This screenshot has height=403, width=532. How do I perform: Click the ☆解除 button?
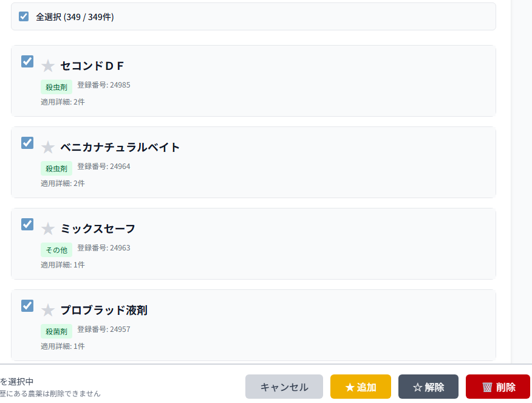(428, 387)
